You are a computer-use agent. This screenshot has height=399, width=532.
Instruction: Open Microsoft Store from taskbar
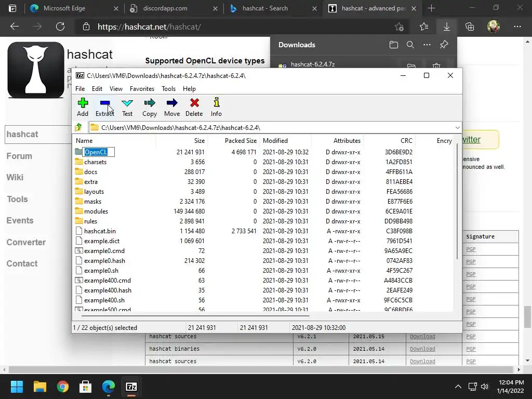click(86, 387)
